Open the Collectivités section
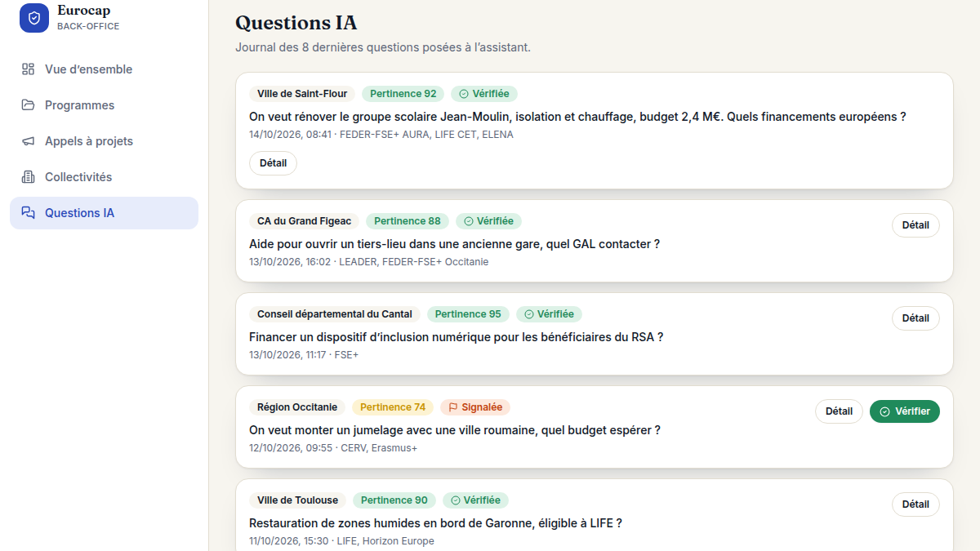 pyautogui.click(x=104, y=177)
